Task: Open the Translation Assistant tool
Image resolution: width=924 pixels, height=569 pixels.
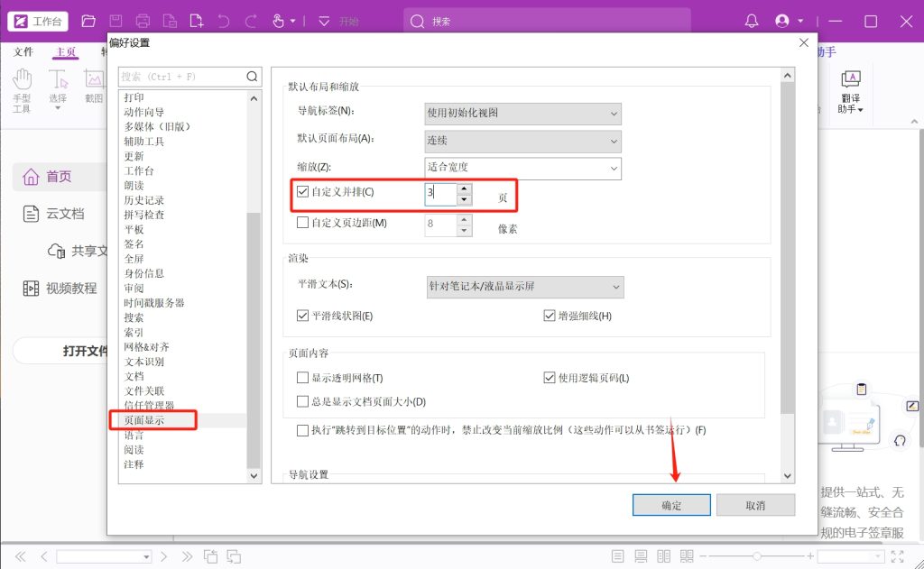Action: [851, 91]
